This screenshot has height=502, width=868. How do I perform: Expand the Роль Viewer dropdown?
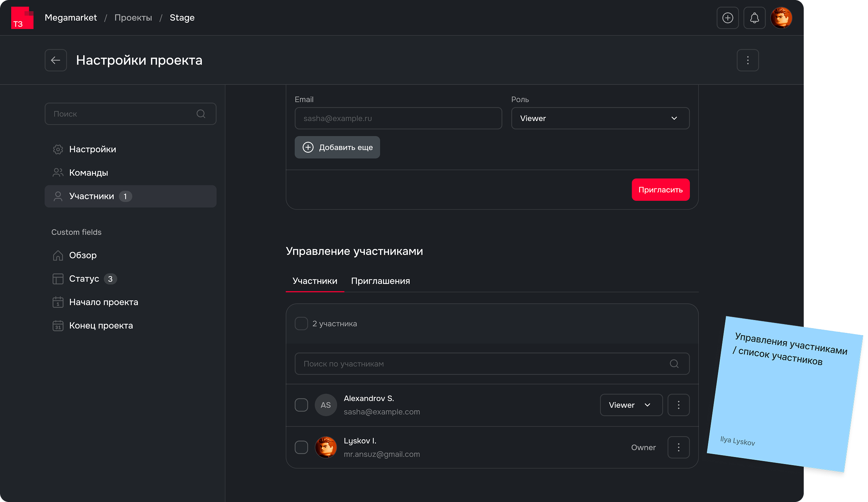600,118
